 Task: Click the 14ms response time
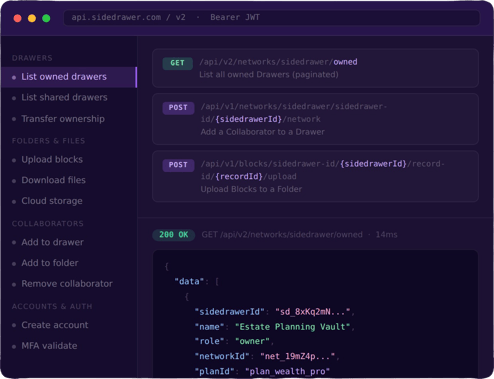pos(386,235)
